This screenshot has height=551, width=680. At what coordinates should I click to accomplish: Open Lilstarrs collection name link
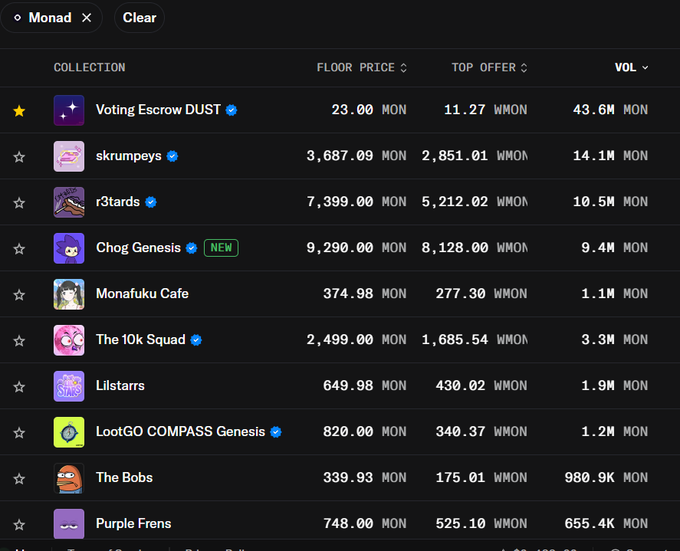tap(120, 385)
